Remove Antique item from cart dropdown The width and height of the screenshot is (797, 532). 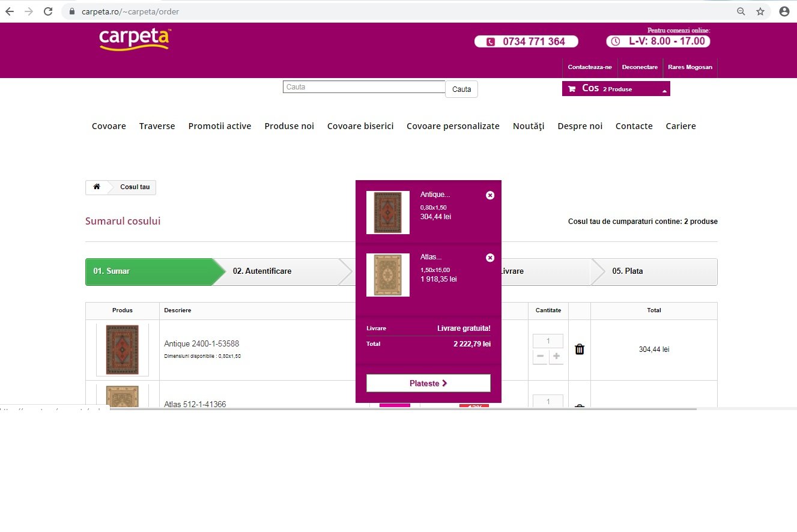coord(490,195)
